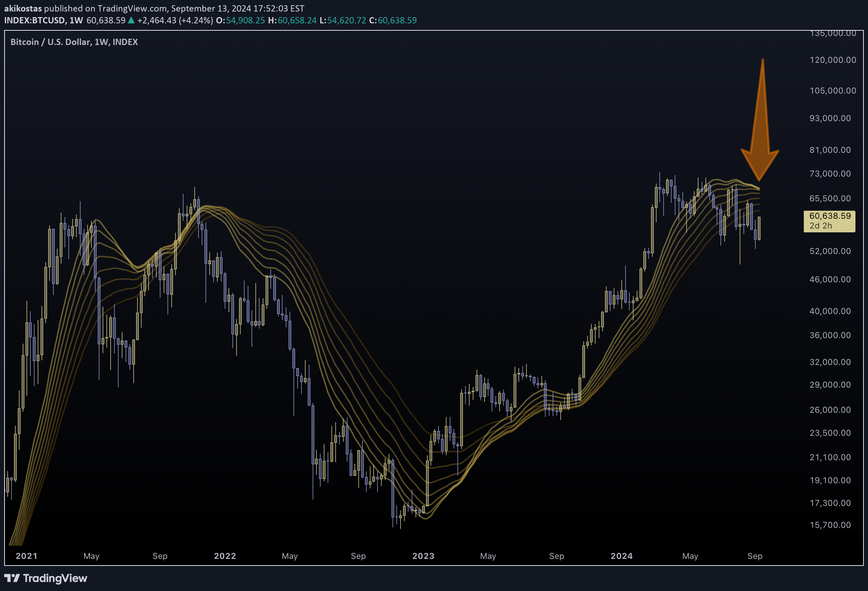This screenshot has height=591, width=868.
Task: Click the green up-triangle next to 60,638.59
Action: 131,21
